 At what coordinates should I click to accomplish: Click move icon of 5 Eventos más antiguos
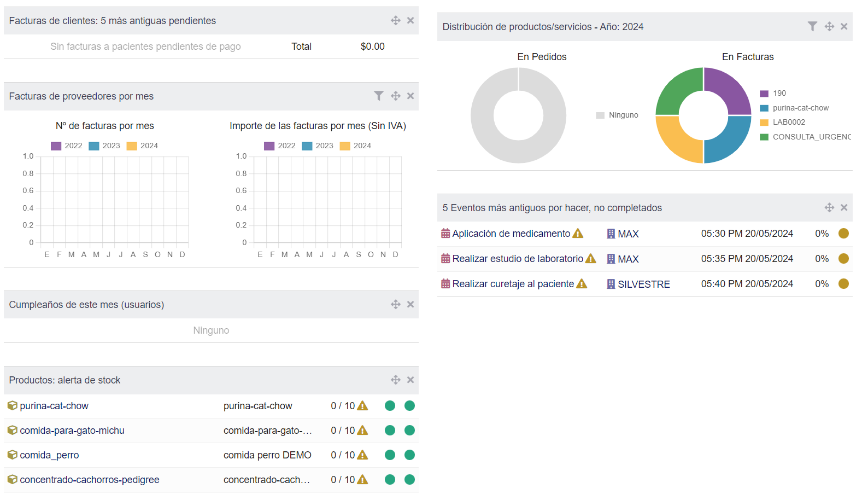pos(829,207)
